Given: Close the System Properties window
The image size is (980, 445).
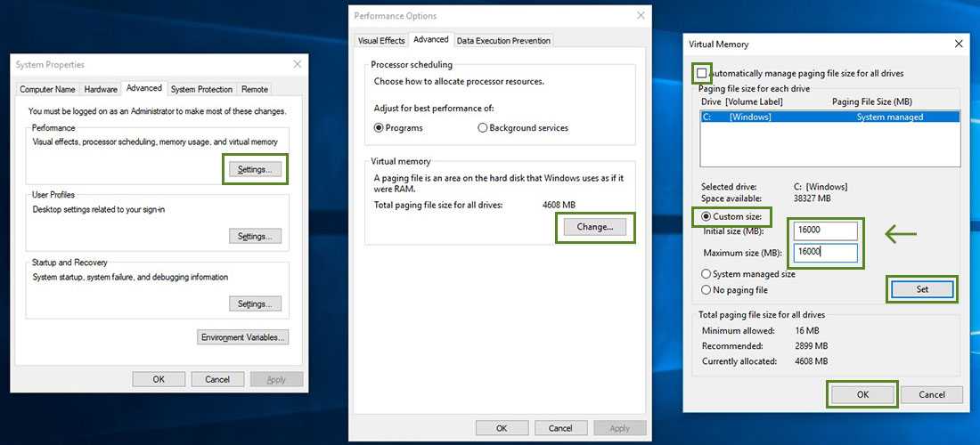Looking at the screenshot, I should click(x=298, y=64).
